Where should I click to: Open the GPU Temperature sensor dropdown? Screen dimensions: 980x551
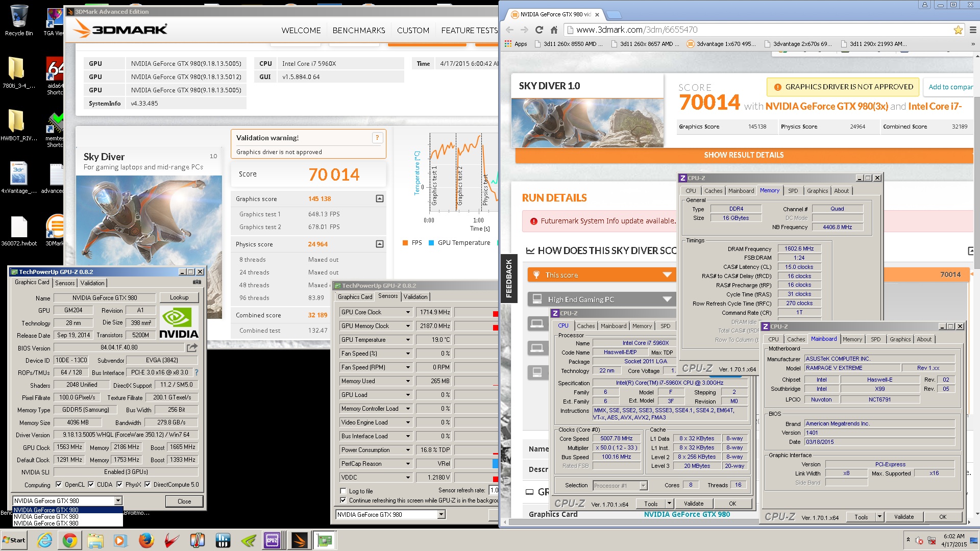tap(408, 340)
